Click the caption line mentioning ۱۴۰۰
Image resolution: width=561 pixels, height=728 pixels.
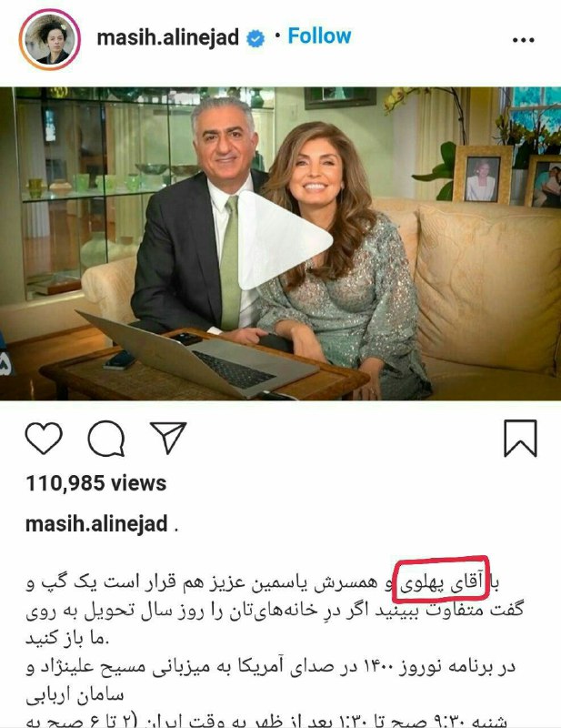pos(271,667)
